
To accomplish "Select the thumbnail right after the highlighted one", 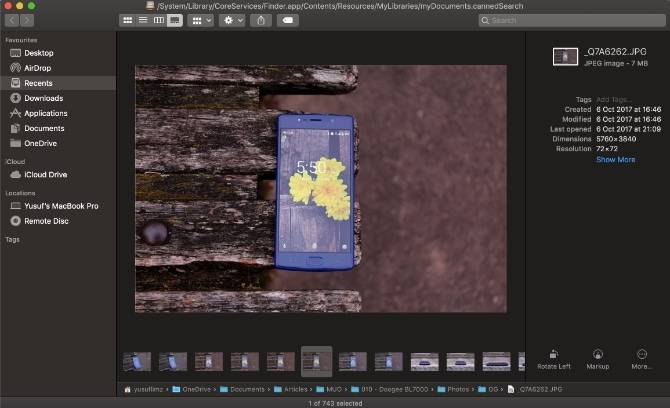I will [353, 361].
